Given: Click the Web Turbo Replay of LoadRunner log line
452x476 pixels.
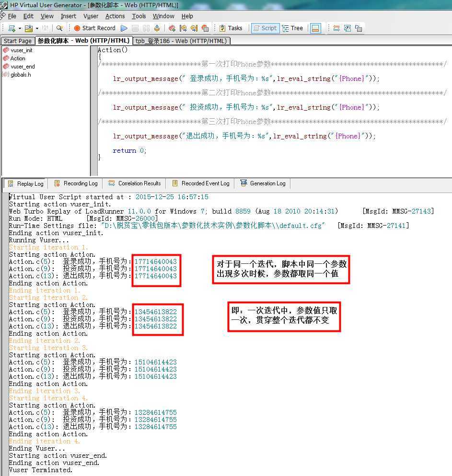Looking at the screenshot, I should pyautogui.click(x=221, y=211).
